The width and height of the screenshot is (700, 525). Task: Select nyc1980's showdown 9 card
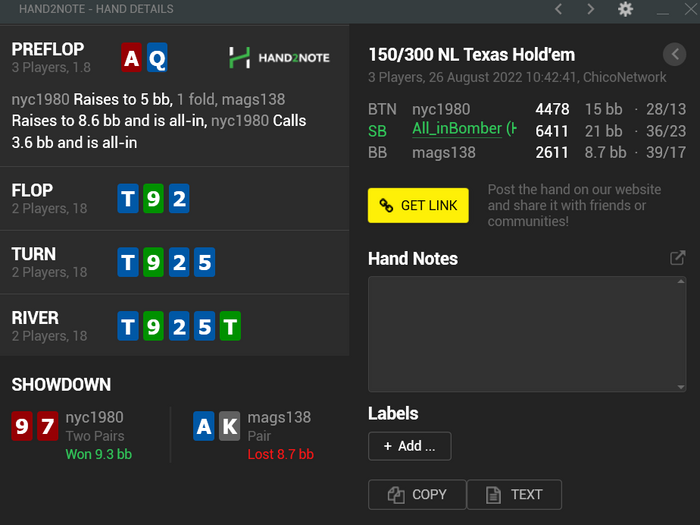22,426
